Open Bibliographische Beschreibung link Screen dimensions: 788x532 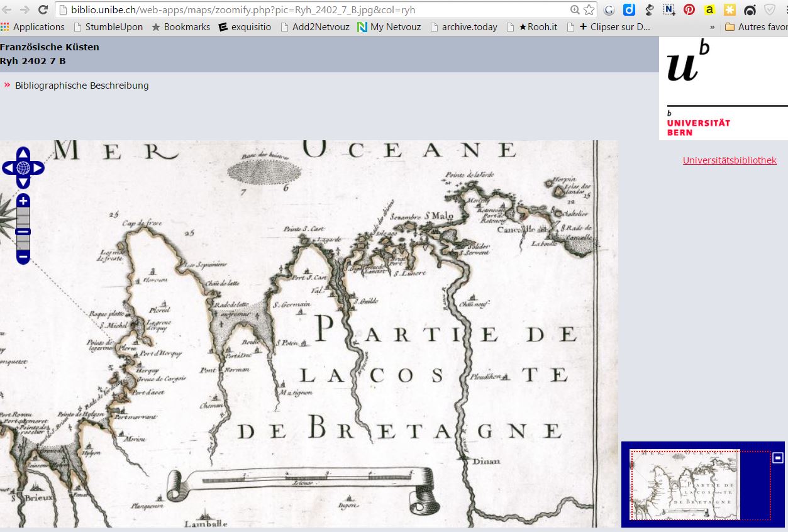point(82,86)
